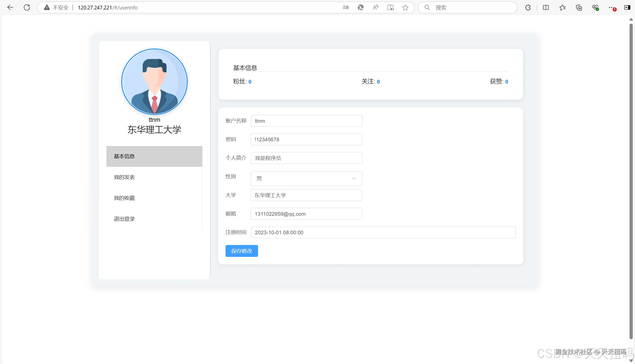Click the read aloud icon
This screenshot has height=364, width=635.
(375, 7)
